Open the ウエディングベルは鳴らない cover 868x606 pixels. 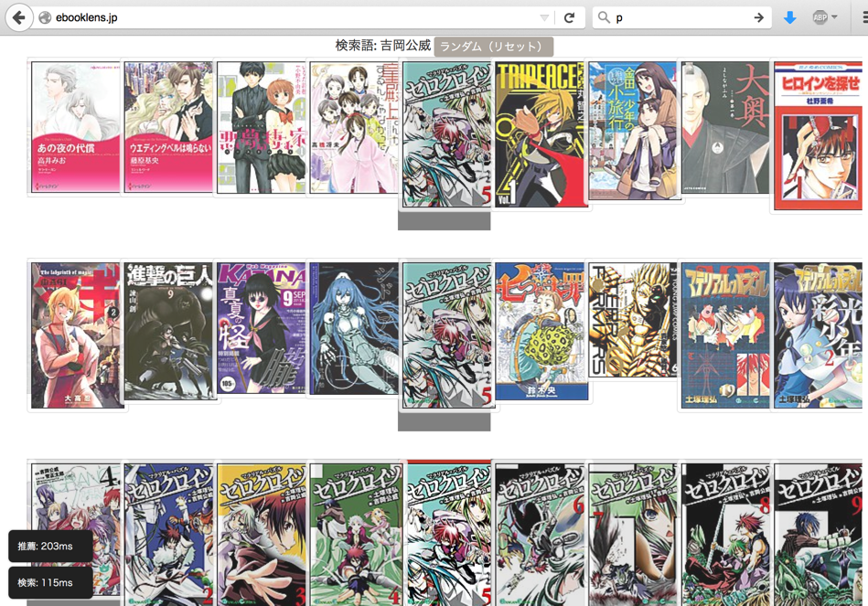coord(168,127)
